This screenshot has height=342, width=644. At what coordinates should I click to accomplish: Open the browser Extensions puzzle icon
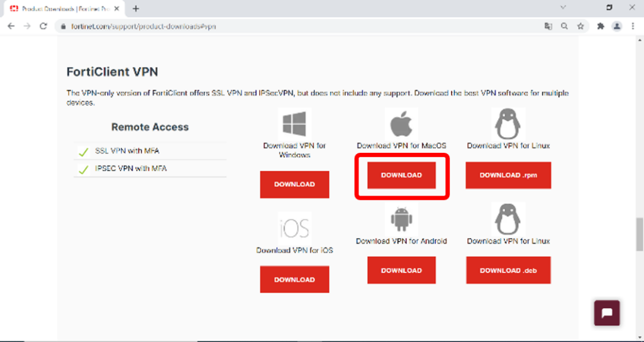click(x=601, y=26)
